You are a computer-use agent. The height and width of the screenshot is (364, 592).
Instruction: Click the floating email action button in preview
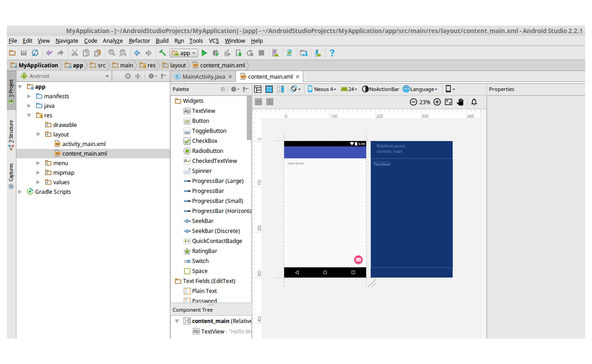(358, 259)
